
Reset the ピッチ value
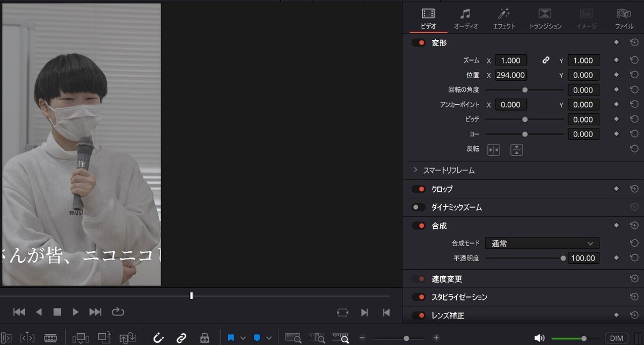pos(634,119)
